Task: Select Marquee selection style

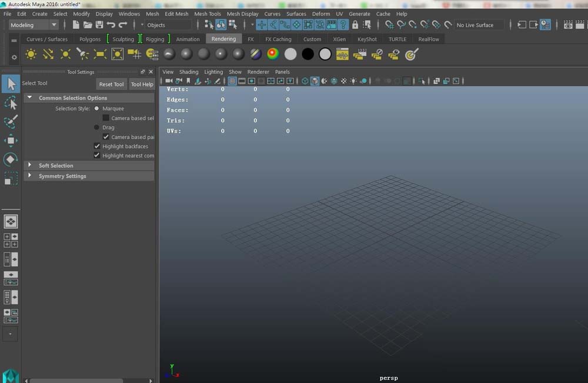Action: (97, 108)
